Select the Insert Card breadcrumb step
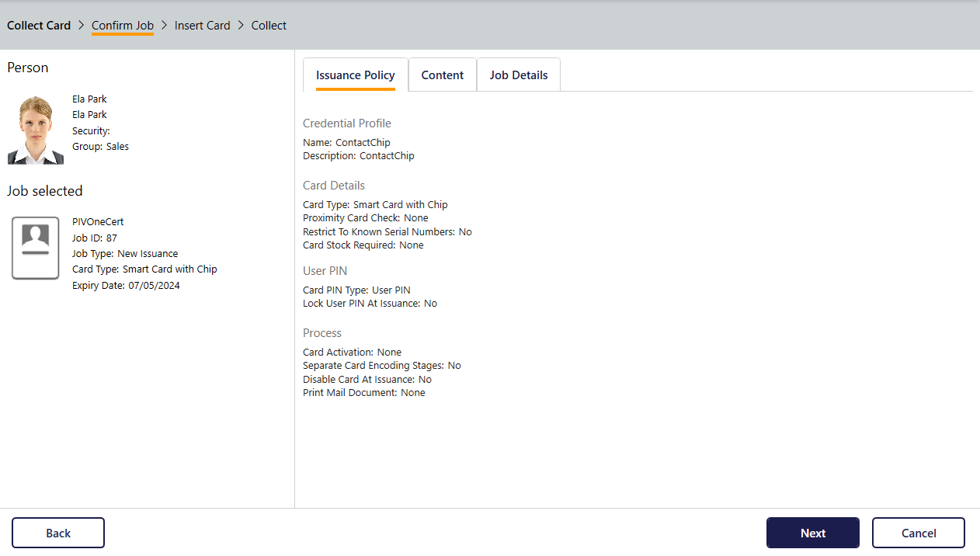 coord(203,26)
